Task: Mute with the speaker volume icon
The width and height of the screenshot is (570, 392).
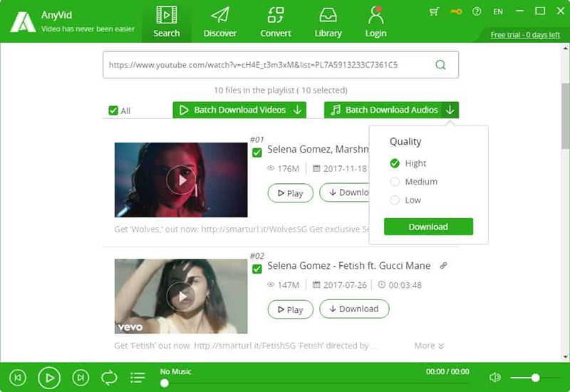Action: [x=494, y=378]
